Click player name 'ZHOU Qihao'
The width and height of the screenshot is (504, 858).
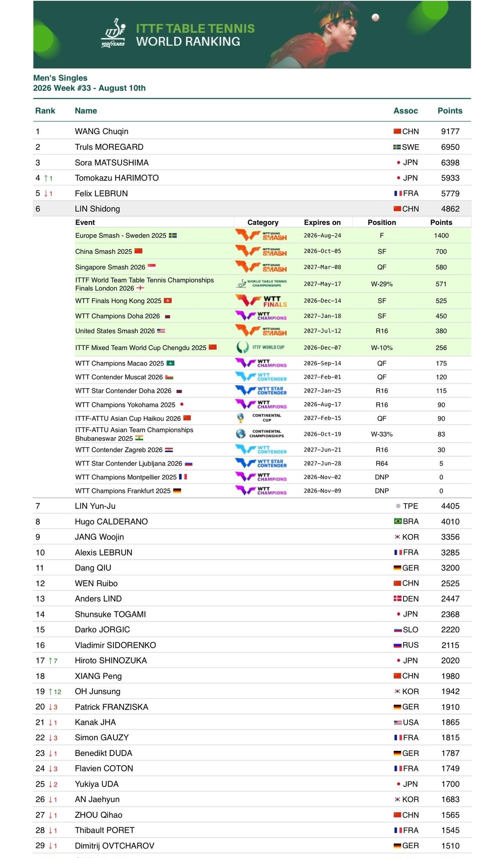pyautogui.click(x=98, y=815)
